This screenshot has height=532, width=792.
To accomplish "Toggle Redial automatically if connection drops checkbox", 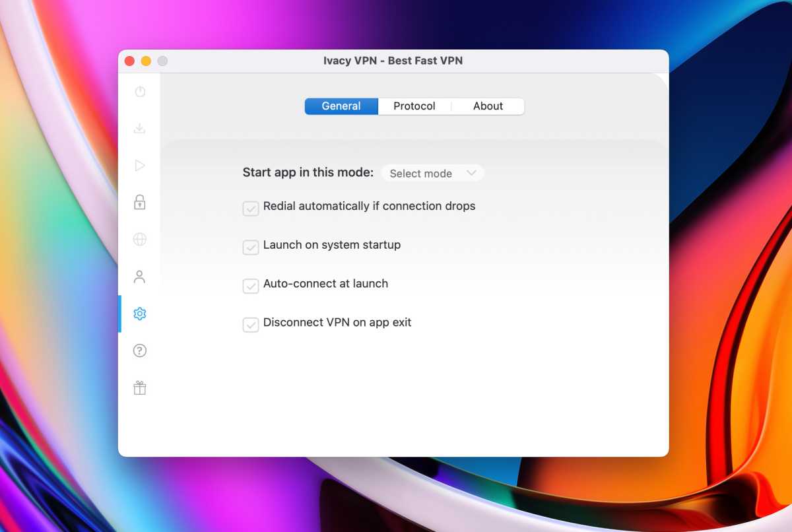I will (251, 209).
